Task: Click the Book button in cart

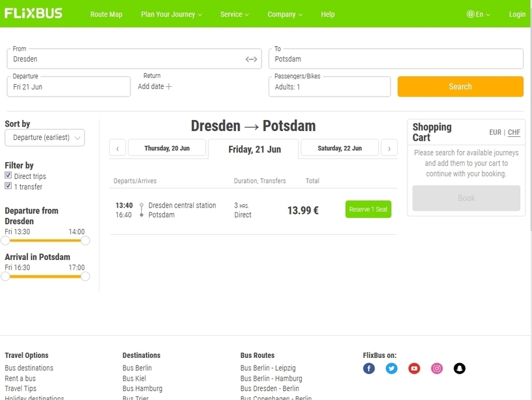Action: coord(466,198)
